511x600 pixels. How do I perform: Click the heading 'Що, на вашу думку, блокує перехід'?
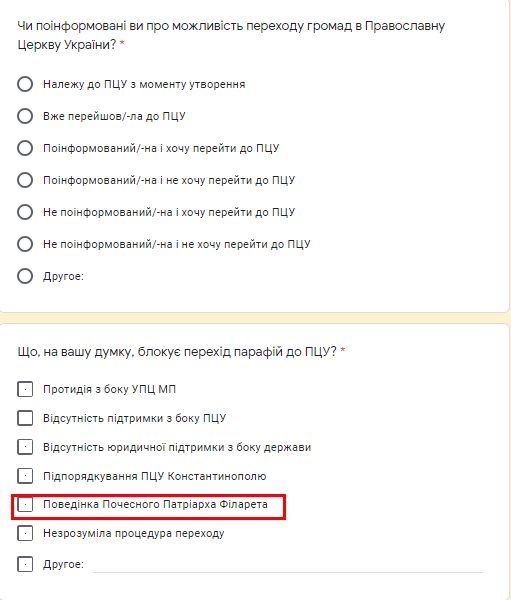pyautogui.click(x=177, y=351)
